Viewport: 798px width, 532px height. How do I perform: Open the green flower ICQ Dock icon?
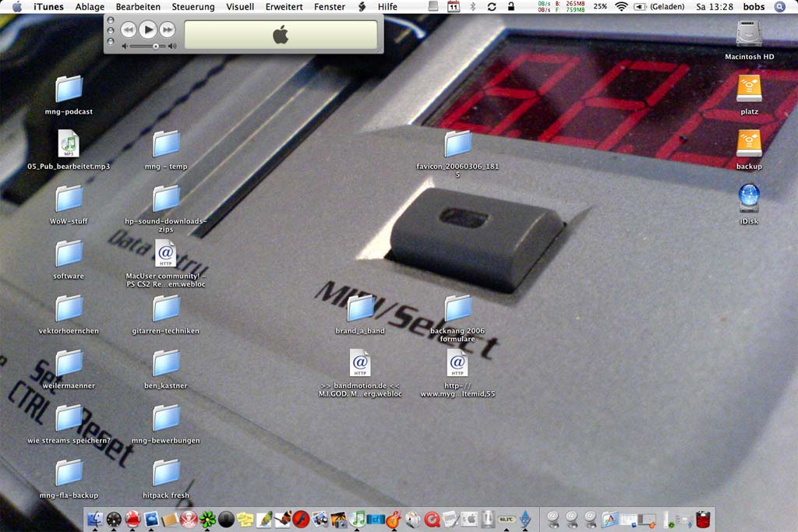point(207,519)
